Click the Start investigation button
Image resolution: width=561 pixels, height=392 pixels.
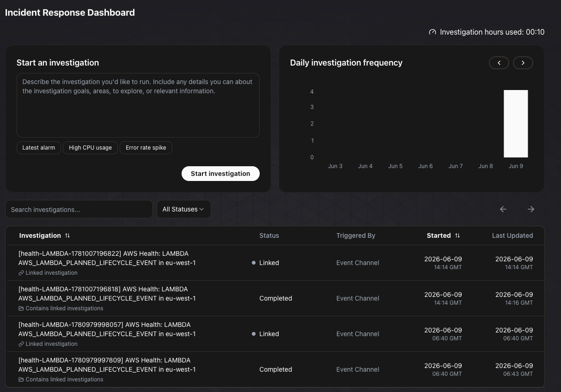click(x=220, y=174)
